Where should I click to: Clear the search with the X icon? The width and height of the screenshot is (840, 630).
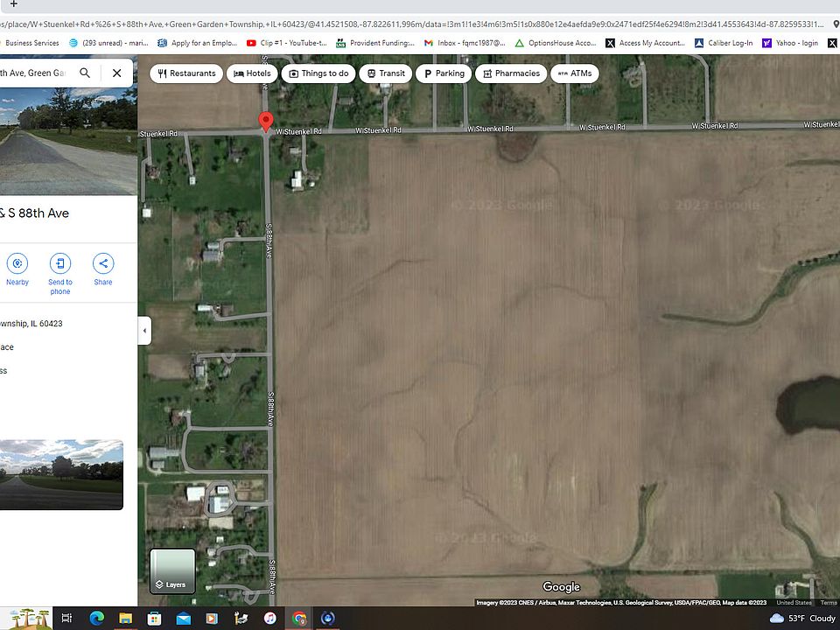[x=116, y=73]
